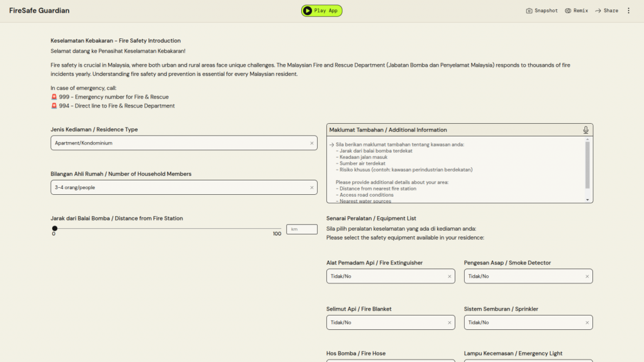
Task: Open the Bilangan Ahli Rumah dropdown
Action: click(x=176, y=187)
